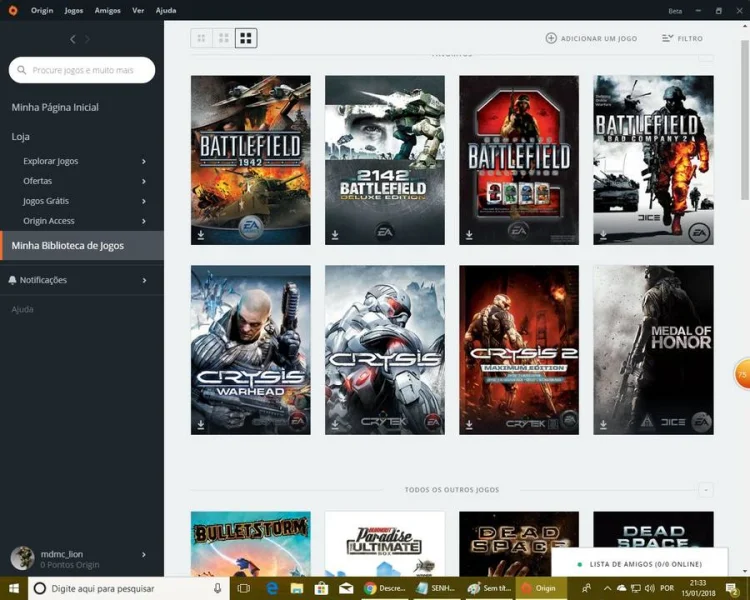Viewport: 750px width, 600px height.
Task: Collapse the Todos os Outros Jogos section
Action: click(706, 490)
